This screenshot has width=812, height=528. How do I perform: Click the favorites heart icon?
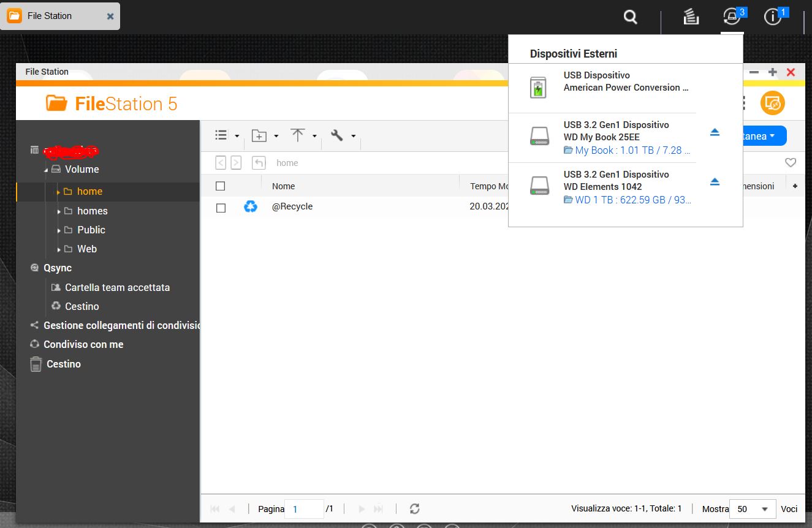(791, 163)
